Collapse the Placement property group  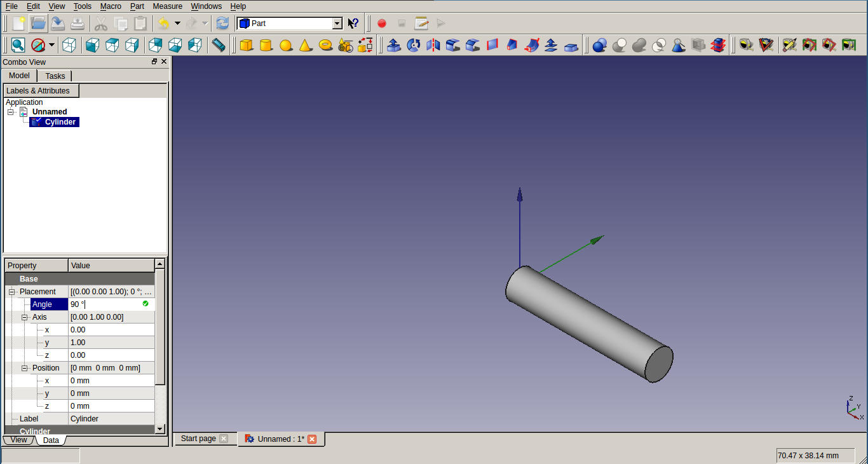[x=11, y=292]
